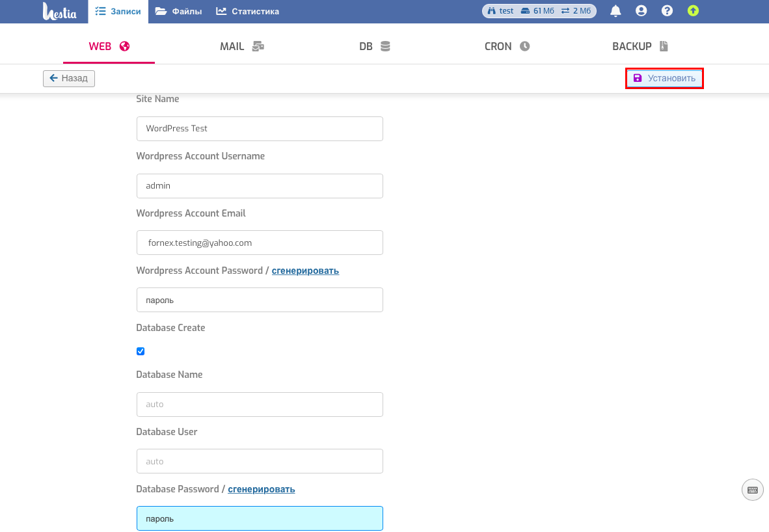Click the Database User input field
Viewport: 769px width, 532px height.
click(260, 461)
